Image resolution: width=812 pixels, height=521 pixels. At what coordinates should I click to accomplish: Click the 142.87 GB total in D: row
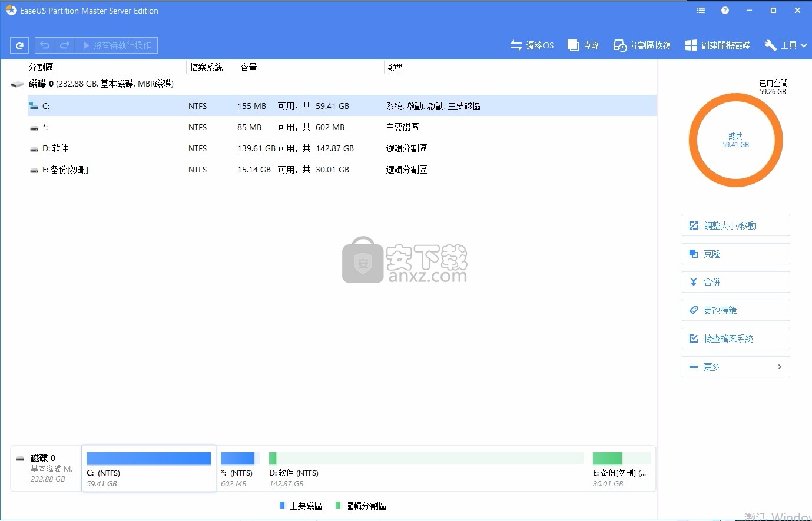pos(334,148)
